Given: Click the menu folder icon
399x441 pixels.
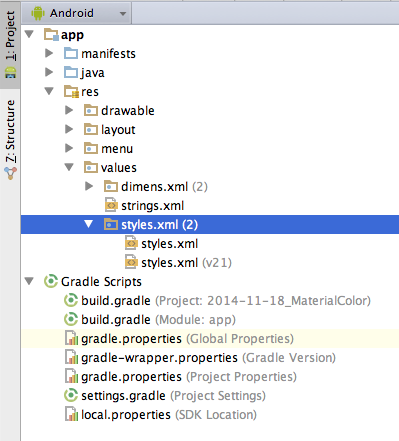Looking at the screenshot, I should coord(91,148).
